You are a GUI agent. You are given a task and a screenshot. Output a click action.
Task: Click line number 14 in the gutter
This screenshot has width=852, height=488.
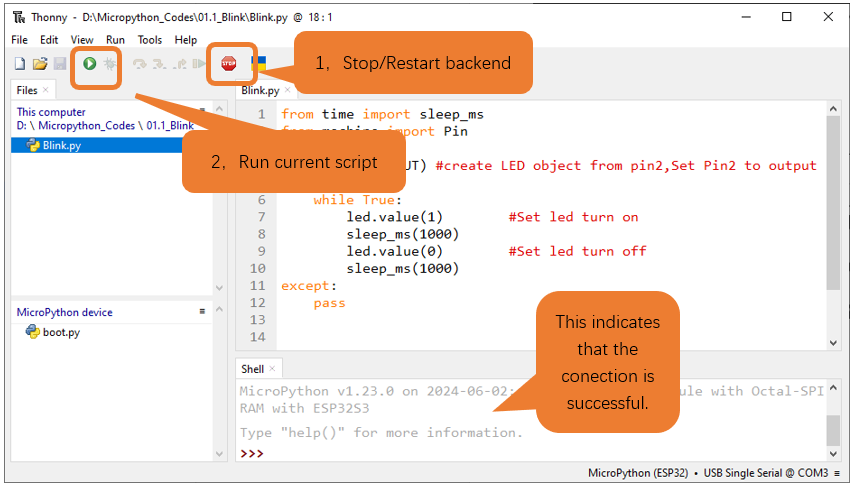pos(258,337)
